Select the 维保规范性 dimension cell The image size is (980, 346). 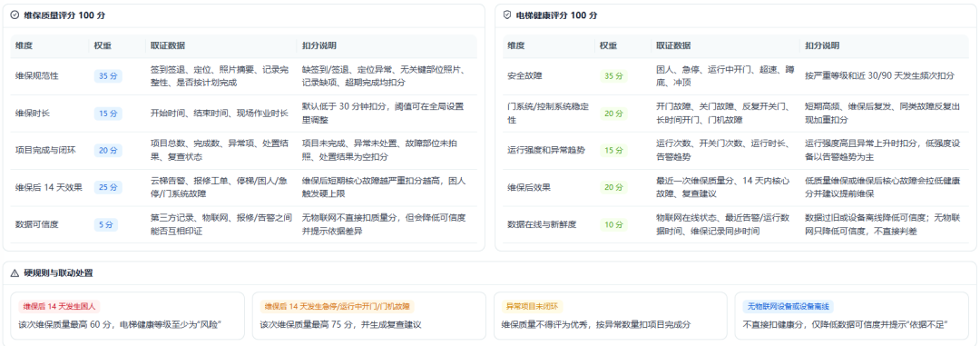pyautogui.click(x=36, y=76)
